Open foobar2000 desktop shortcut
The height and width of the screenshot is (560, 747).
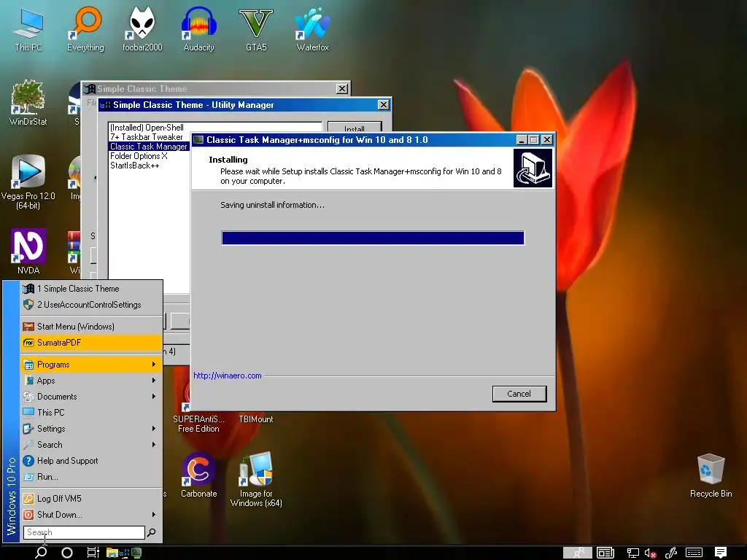pos(142,28)
